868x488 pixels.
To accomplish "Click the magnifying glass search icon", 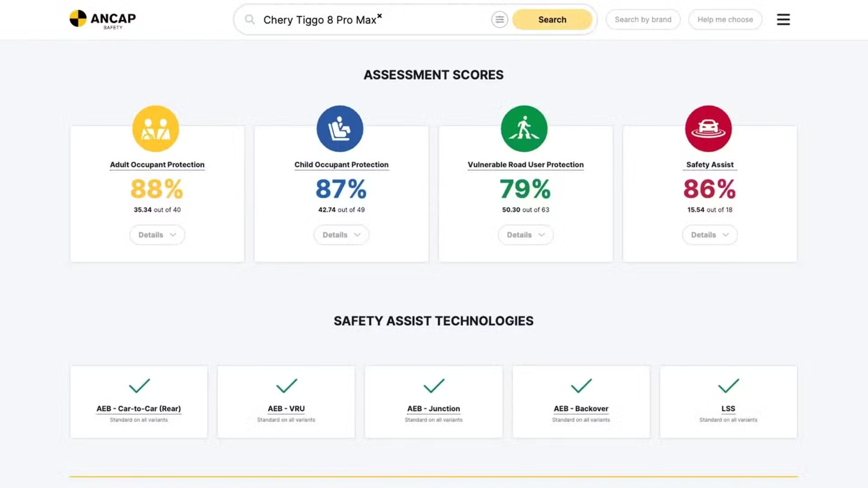I will point(249,19).
